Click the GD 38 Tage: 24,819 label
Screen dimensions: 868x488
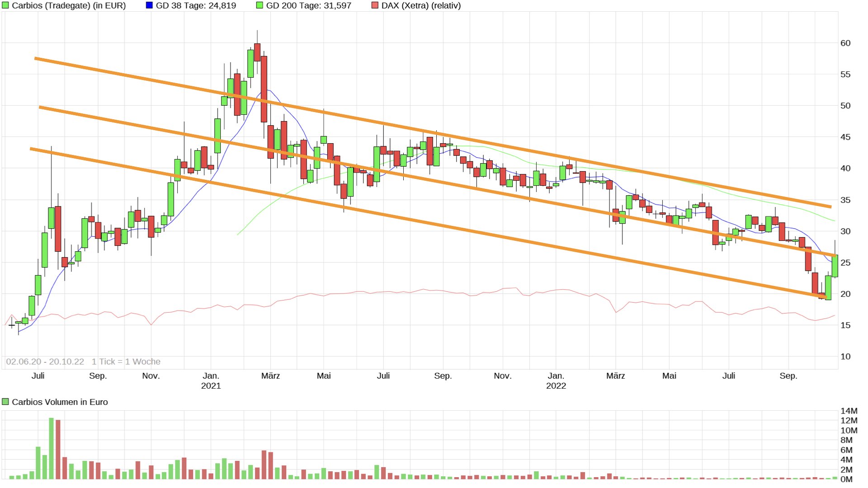(x=196, y=5)
